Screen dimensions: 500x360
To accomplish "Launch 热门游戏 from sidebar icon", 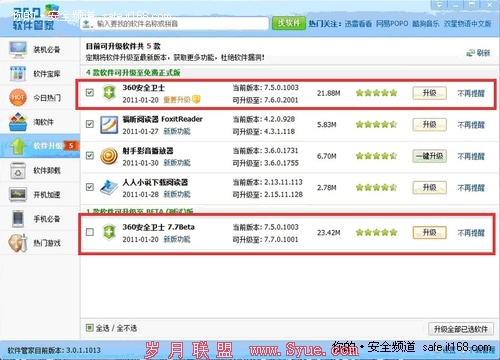I will point(18,243).
